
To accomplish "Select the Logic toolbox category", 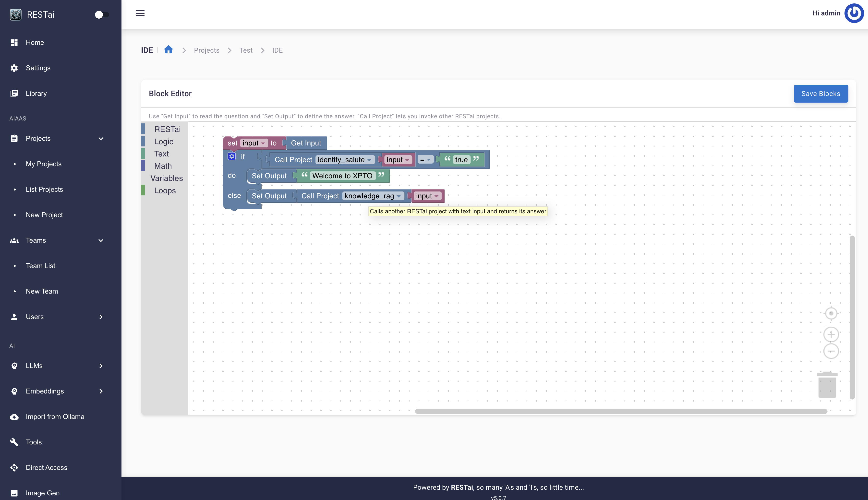I will click(x=164, y=142).
